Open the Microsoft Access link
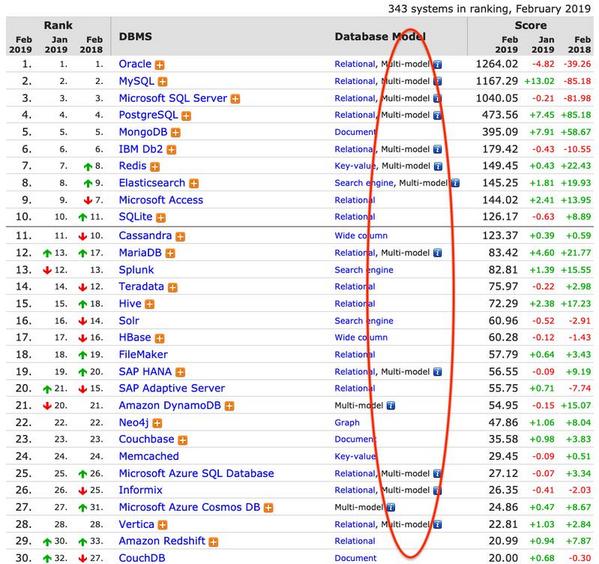599x564 pixels. tap(161, 200)
